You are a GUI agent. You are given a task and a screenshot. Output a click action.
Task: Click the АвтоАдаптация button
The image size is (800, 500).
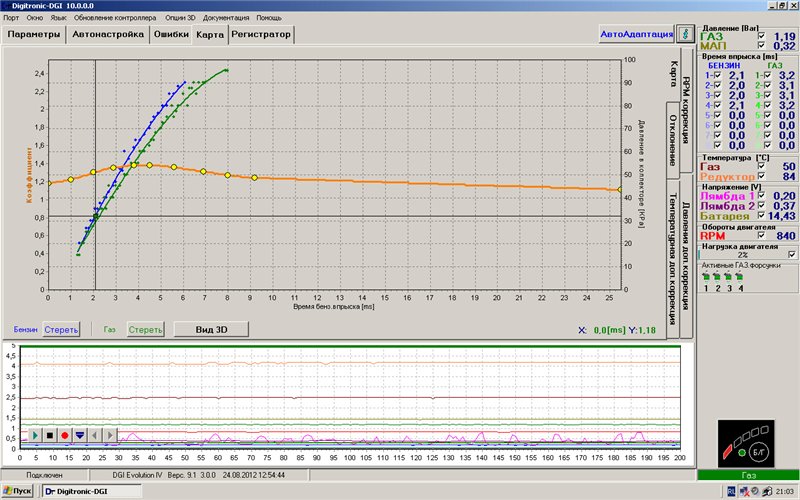[637, 34]
